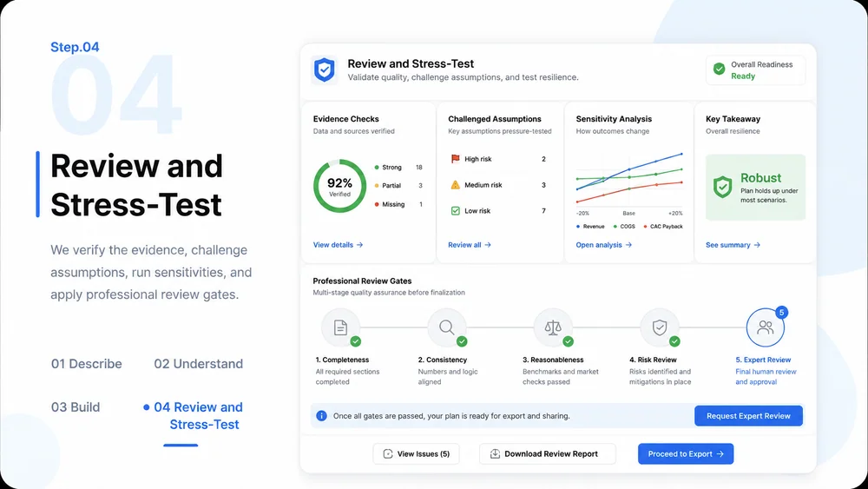The image size is (868, 489).
Task: Click 'Sensitivity Analysis' card title
Action: tap(614, 119)
